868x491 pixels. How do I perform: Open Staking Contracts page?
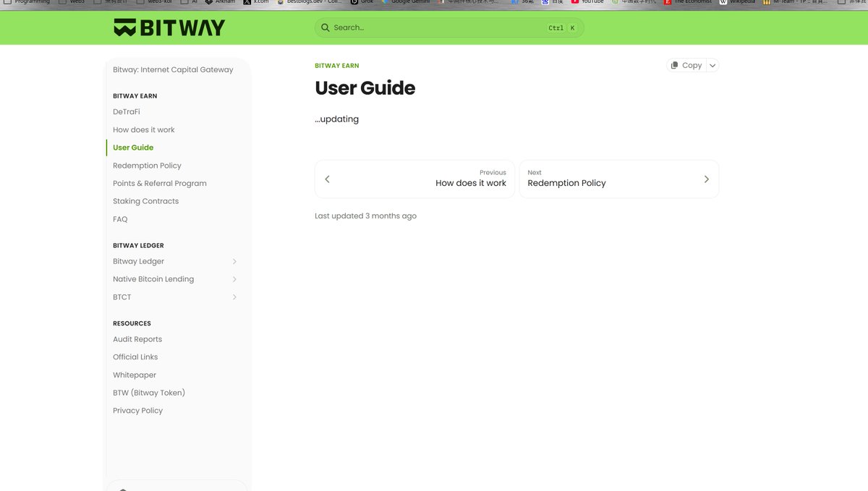(x=145, y=201)
